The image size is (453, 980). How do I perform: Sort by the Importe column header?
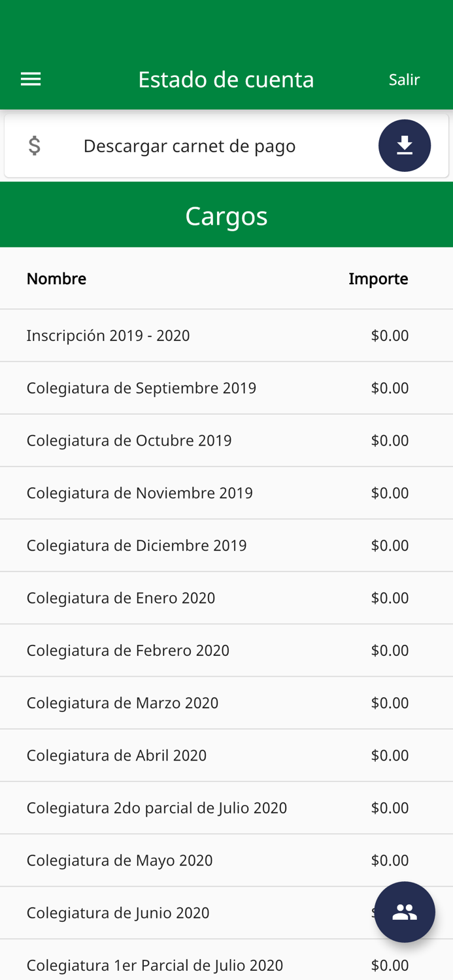(379, 278)
